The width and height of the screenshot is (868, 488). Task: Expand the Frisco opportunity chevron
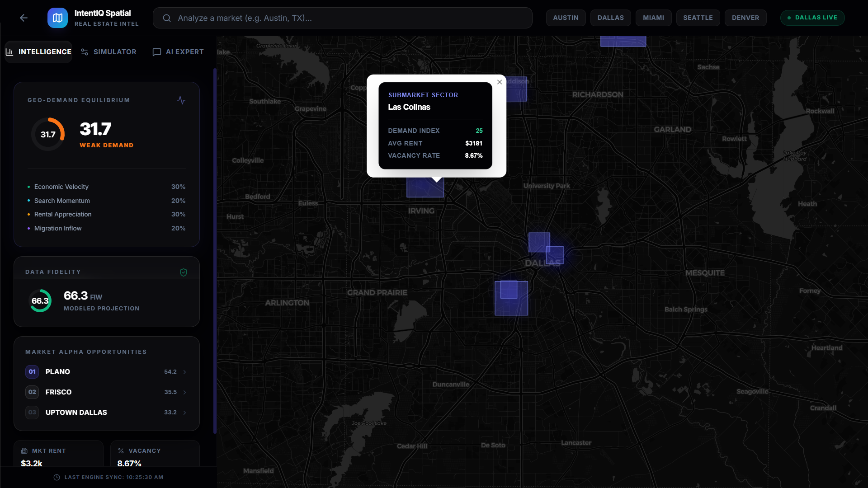[x=184, y=392]
